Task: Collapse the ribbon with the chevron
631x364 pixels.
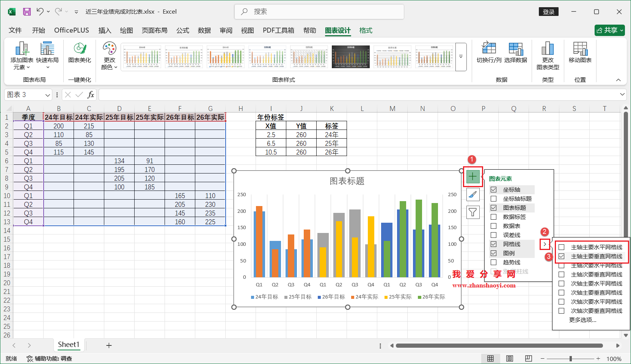Action: [618, 80]
